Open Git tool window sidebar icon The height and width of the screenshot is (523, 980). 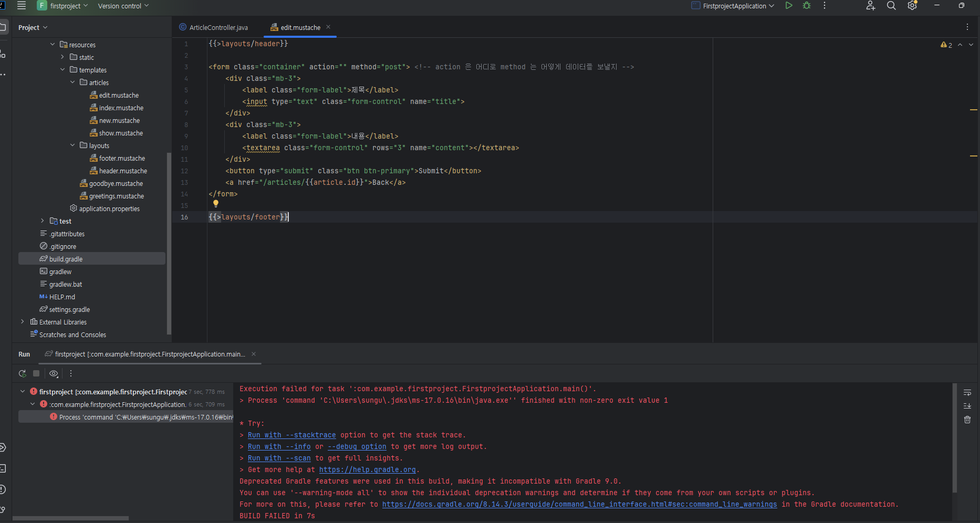pyautogui.click(x=3, y=509)
